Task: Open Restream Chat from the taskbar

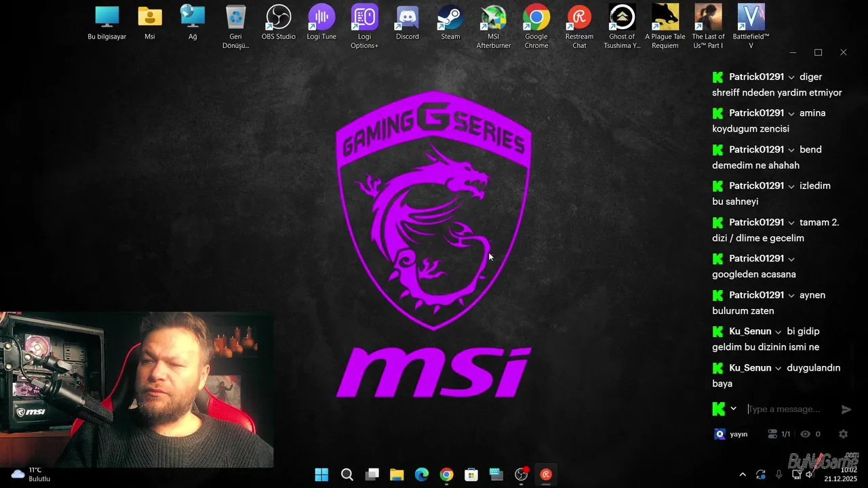Action: point(546,474)
